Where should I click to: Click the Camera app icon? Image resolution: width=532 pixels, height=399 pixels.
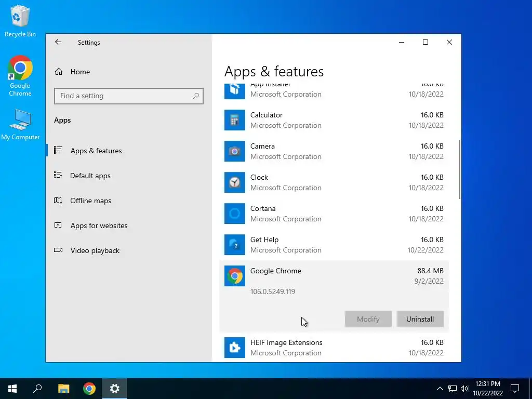tap(234, 151)
